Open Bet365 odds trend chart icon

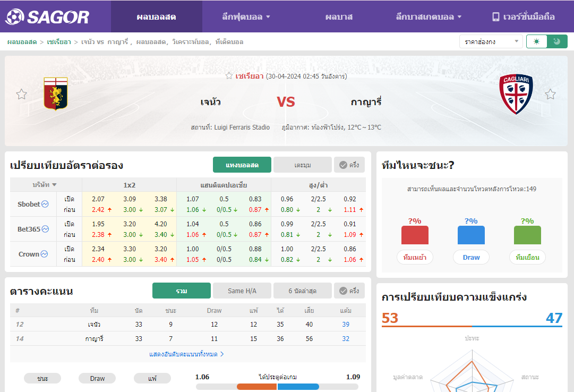[45, 229]
